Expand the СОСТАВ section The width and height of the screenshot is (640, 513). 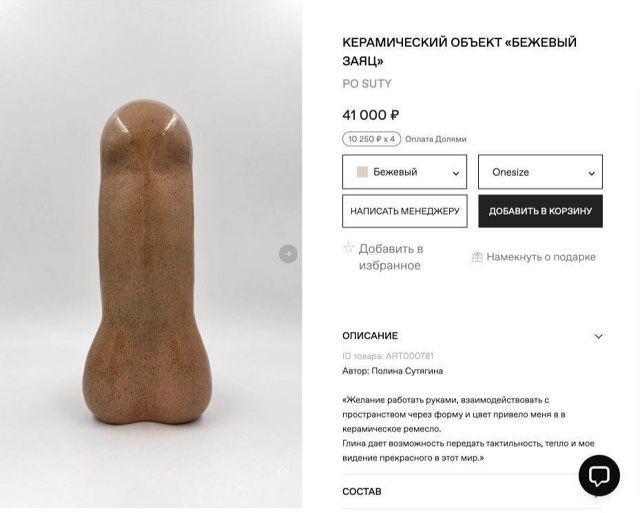tap(472, 491)
